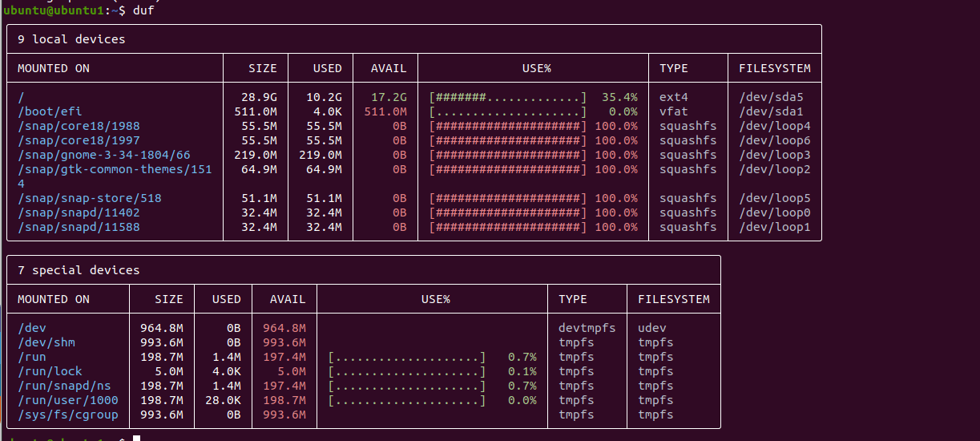Select the /dev/loop2 filesystem entry
980x441 pixels.
click(x=775, y=169)
